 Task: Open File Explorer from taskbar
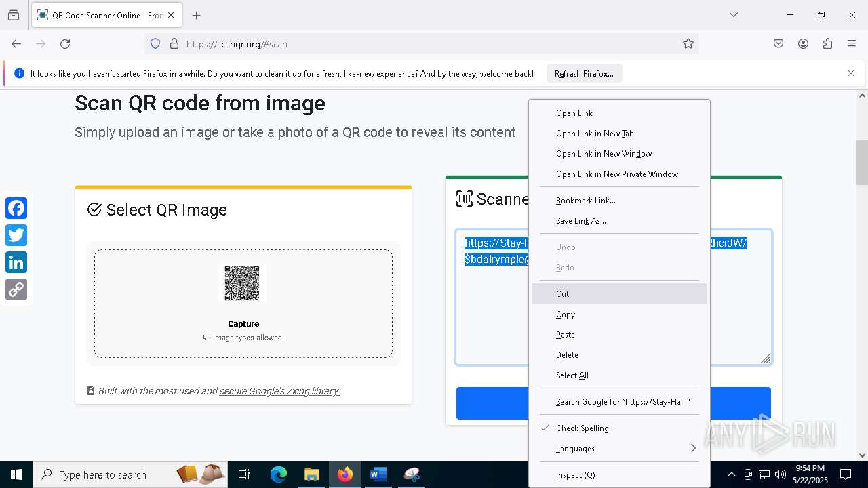tap(311, 474)
